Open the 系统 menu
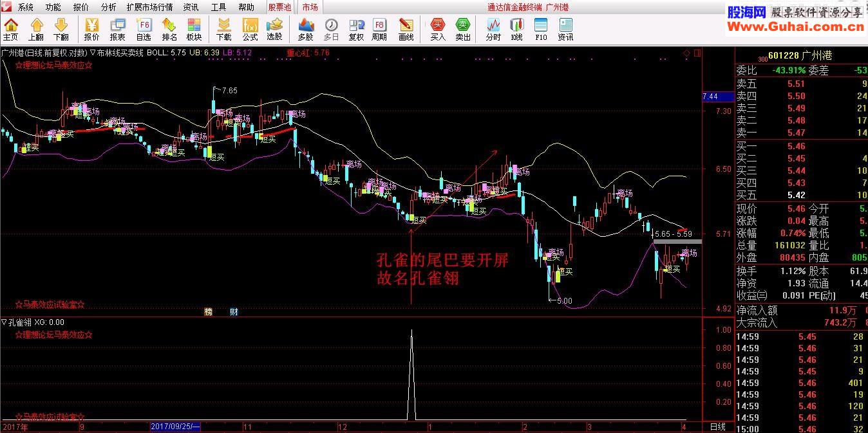Screen dimensions: 868x433 tap(26, 7)
